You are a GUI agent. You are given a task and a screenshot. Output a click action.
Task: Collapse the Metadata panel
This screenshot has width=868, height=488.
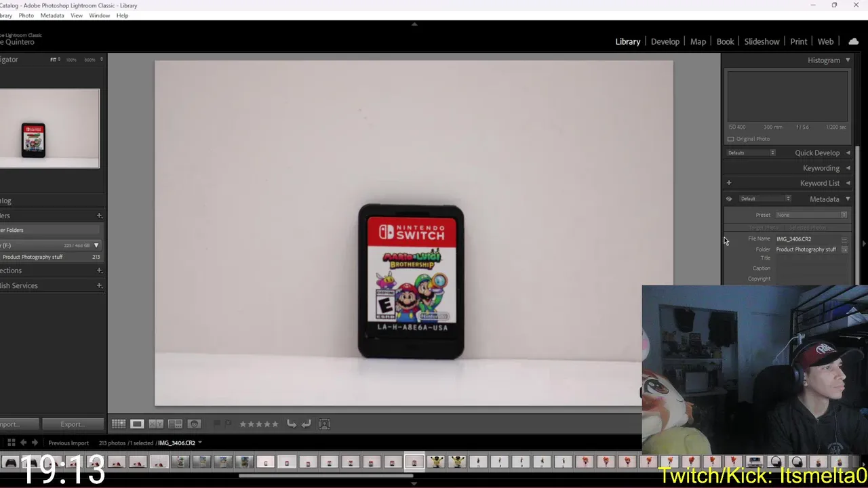[x=848, y=199]
